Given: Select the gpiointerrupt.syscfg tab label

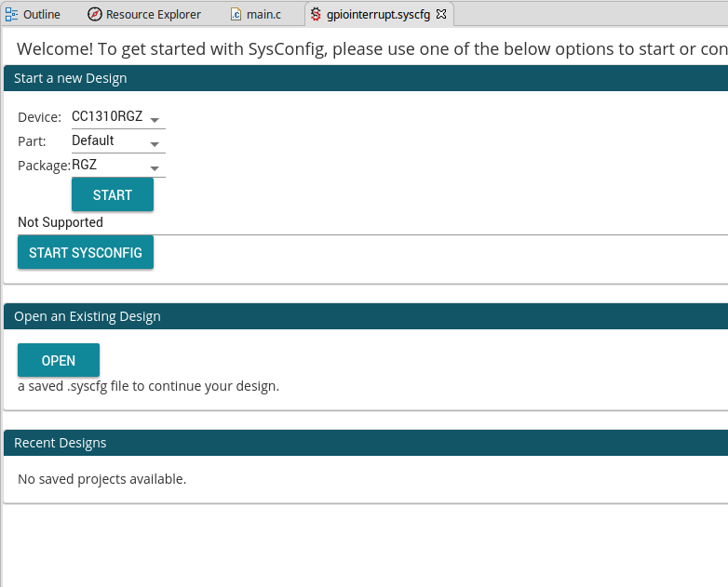Looking at the screenshot, I should (x=378, y=14).
